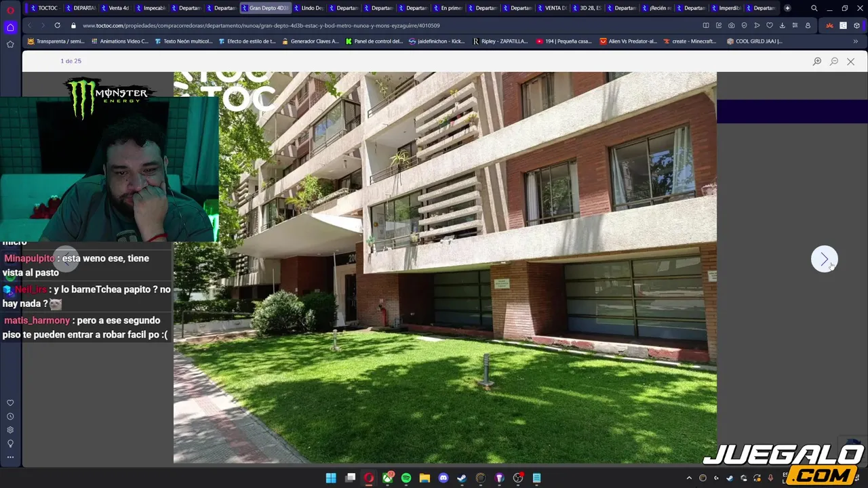This screenshot has height=488, width=868.
Task: Open the sidebar heart pinboards icon
Action: click(x=10, y=403)
